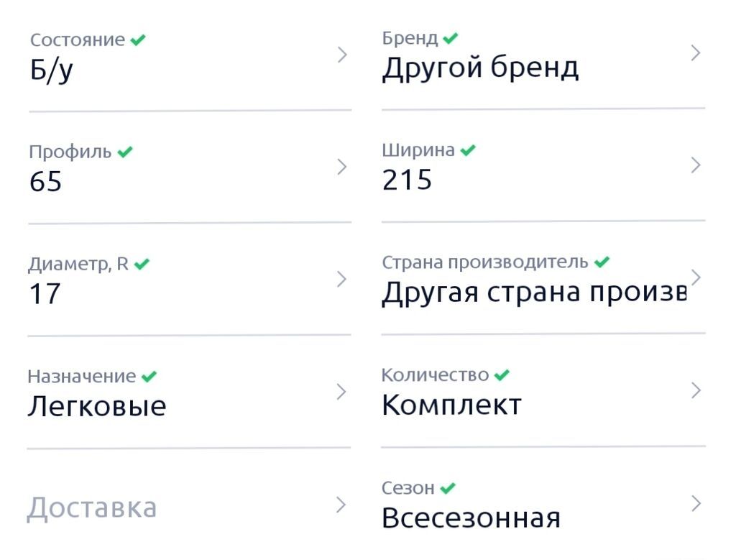Change the Всесезонная season value

point(471,518)
